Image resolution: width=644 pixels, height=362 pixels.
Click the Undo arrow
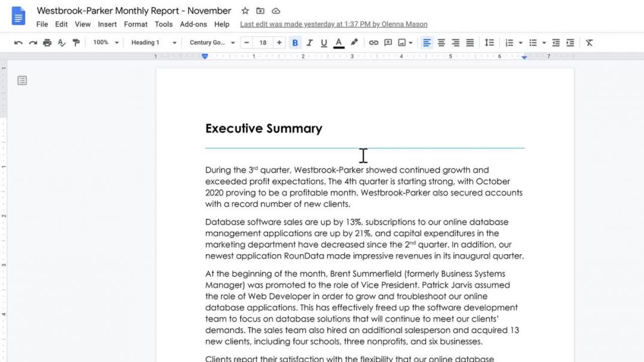coord(18,43)
